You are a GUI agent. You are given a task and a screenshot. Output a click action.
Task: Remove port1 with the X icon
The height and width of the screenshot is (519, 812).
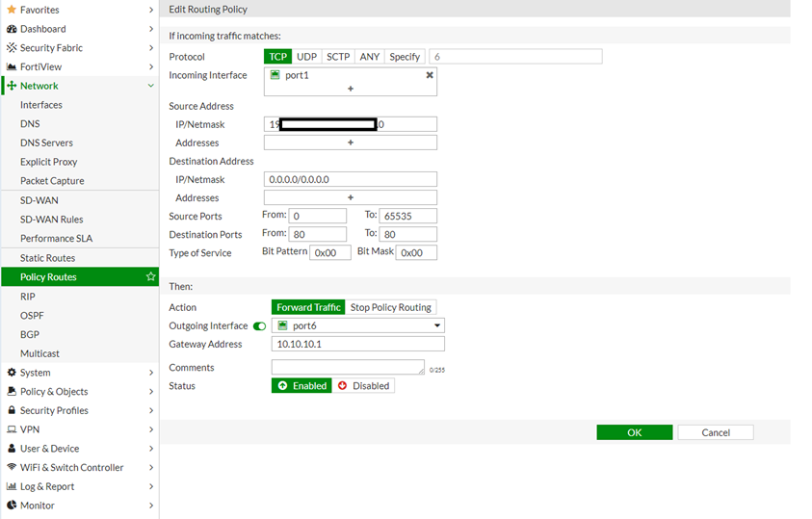click(x=430, y=75)
